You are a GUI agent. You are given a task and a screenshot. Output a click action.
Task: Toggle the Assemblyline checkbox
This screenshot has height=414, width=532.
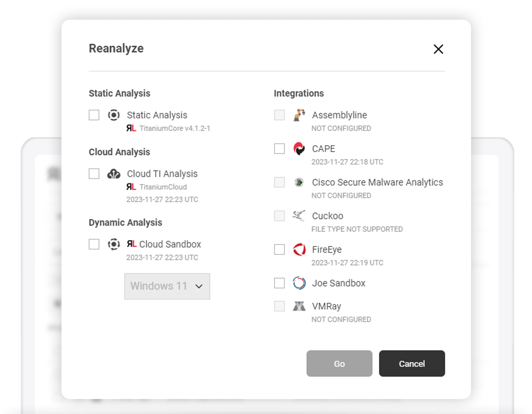coord(279,115)
